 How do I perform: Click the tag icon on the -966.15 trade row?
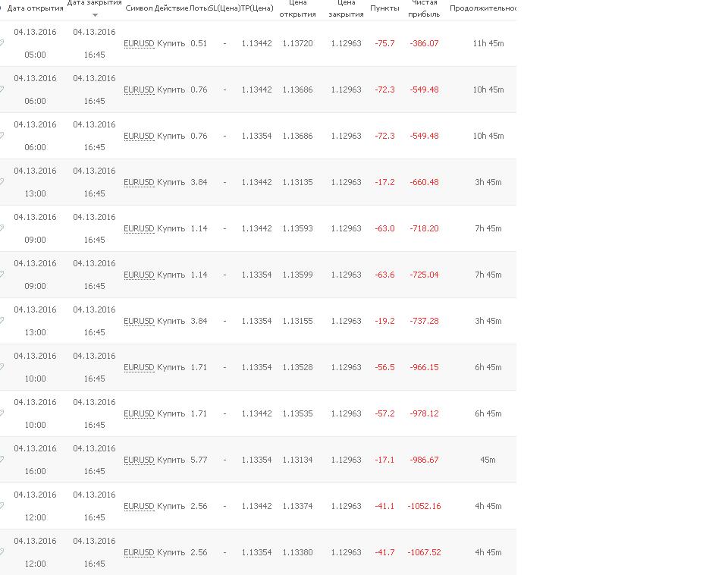pos(2,367)
